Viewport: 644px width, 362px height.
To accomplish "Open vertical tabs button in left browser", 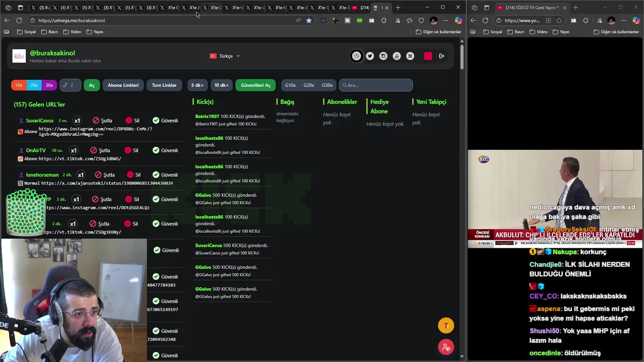I will click(x=20, y=8).
